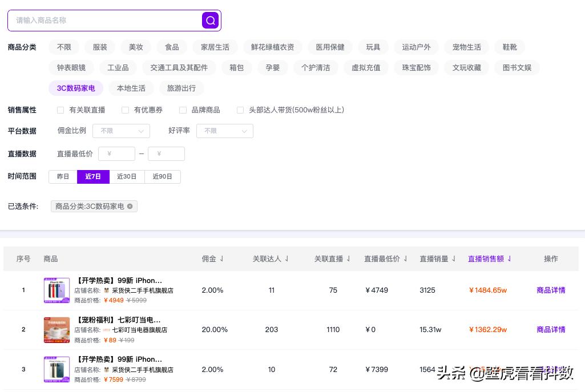Remove the 3C数码家电 filter chip via its X icon
This screenshot has width=585, height=392.
pos(130,206)
